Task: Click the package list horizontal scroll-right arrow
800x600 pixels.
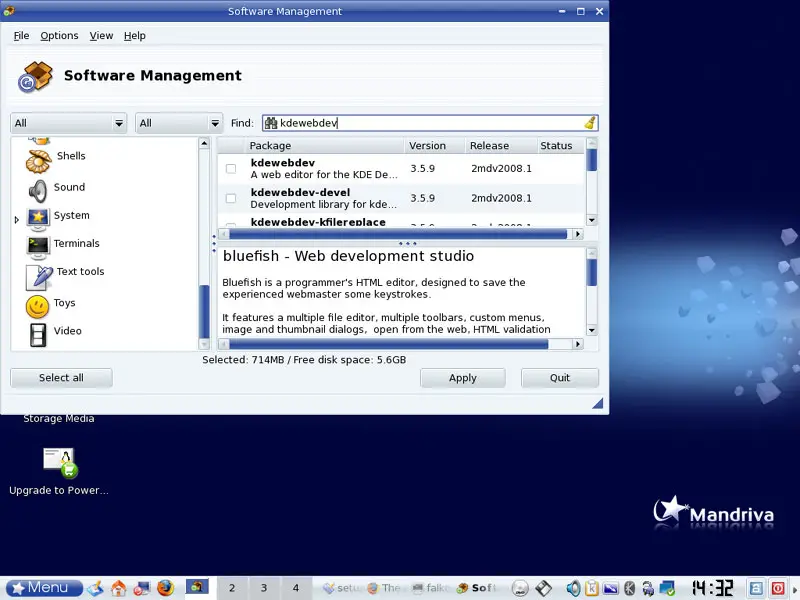Action: pyautogui.click(x=578, y=234)
